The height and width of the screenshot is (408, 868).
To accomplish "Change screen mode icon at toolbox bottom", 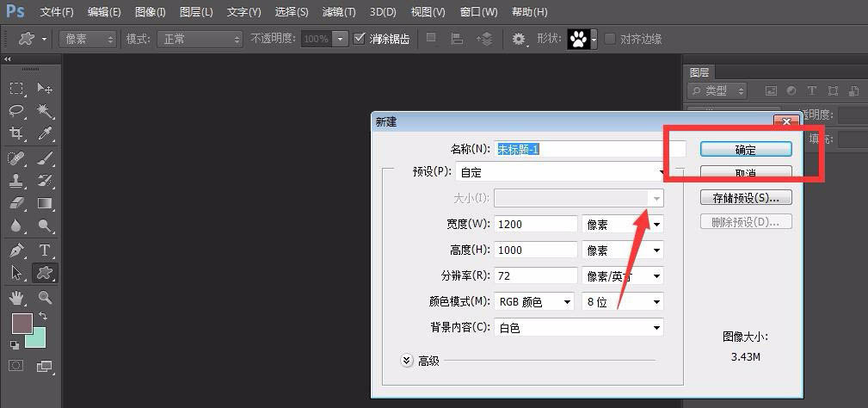I will (44, 366).
